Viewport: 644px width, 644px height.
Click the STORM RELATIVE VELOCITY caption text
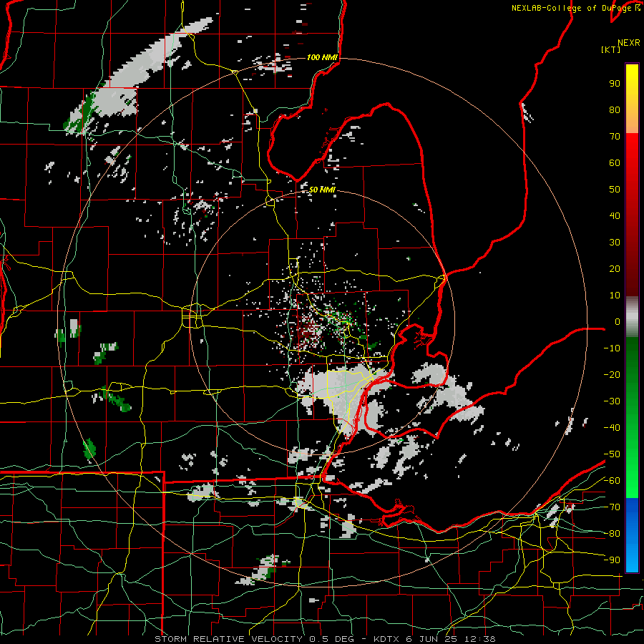[228, 639]
